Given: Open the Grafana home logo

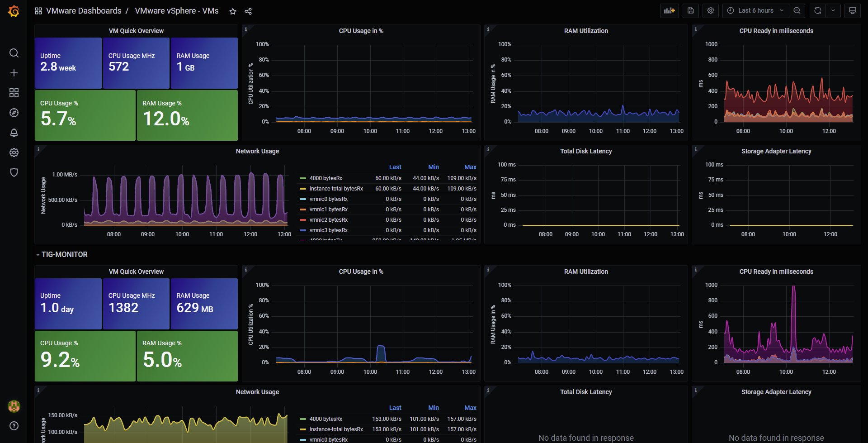Looking at the screenshot, I should (14, 11).
